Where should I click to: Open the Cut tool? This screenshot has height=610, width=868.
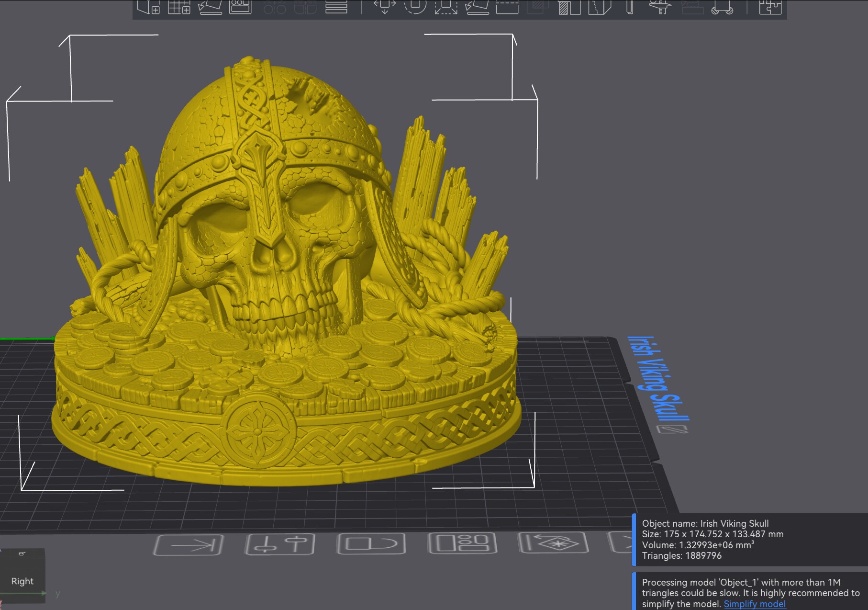(x=507, y=7)
